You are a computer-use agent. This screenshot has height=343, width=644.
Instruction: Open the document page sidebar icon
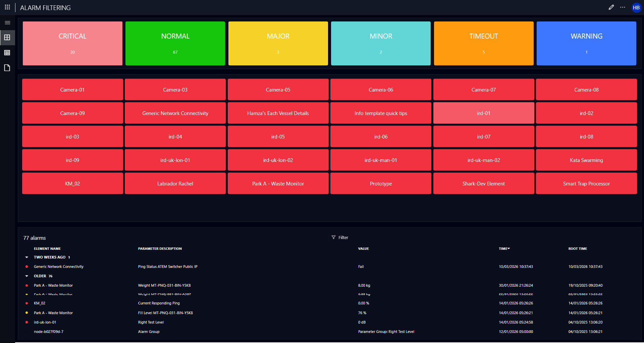point(7,68)
